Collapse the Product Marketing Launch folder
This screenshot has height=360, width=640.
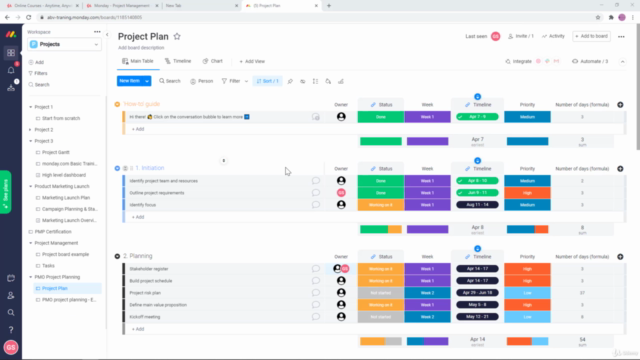[x=30, y=187]
